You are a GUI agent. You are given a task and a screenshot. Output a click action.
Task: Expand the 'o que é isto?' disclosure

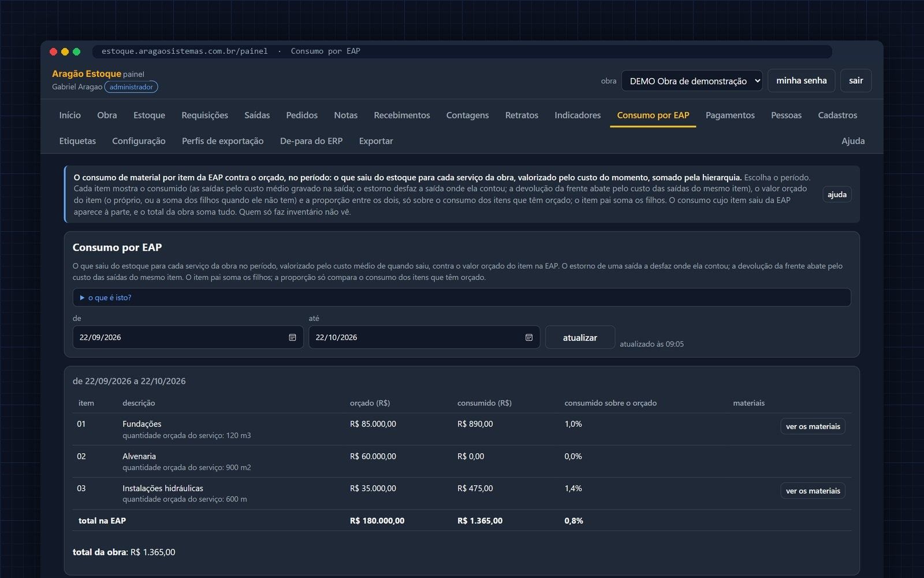[x=461, y=298]
